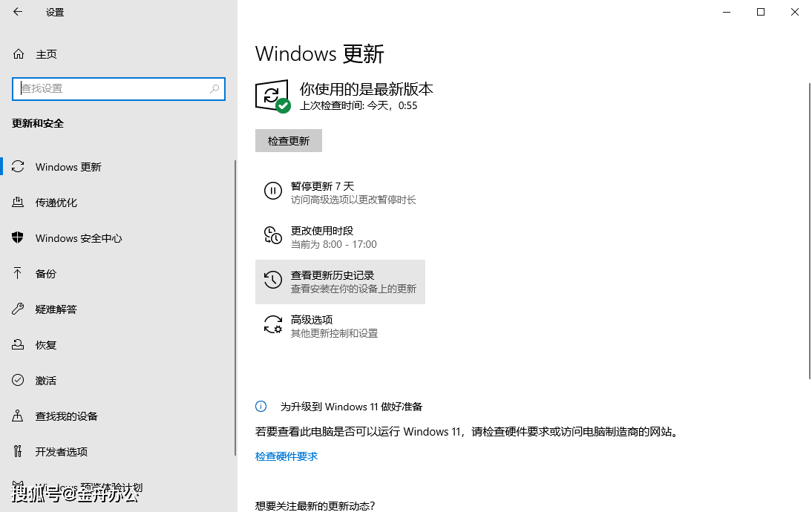812x512 pixels.
Task: Click the history icon beside 查看更新历史记录
Action: pos(273,280)
